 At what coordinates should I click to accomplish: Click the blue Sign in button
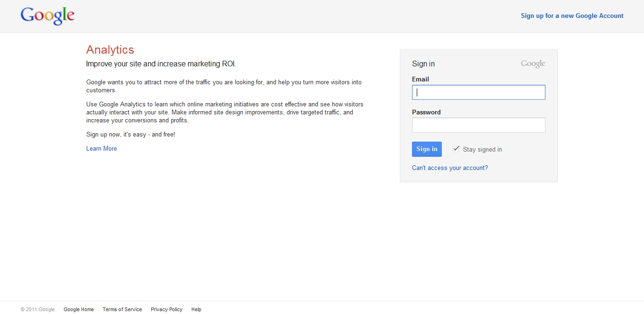coord(427,149)
